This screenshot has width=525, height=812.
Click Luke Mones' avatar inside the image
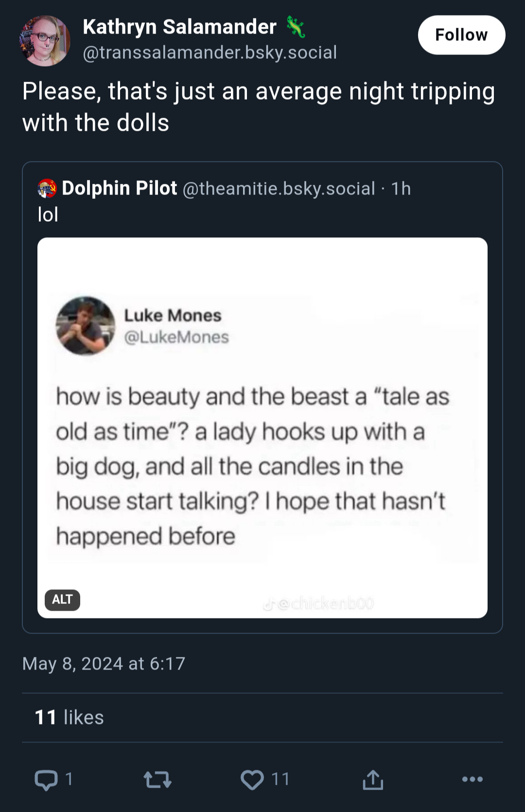86,326
